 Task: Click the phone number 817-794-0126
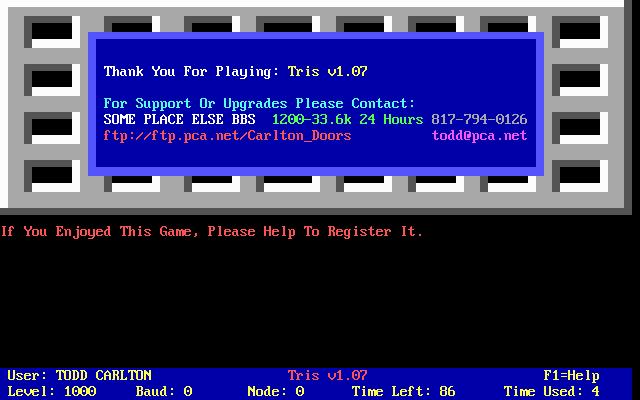coord(479,120)
